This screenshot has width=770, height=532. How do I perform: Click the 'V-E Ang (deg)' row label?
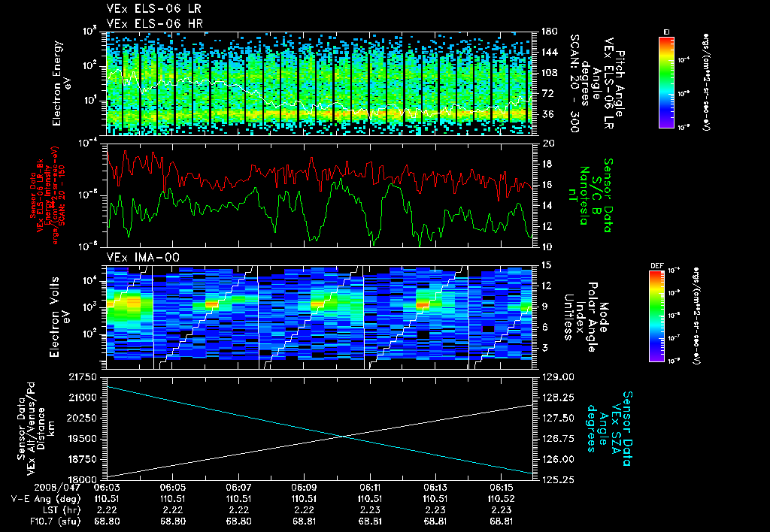46,499
